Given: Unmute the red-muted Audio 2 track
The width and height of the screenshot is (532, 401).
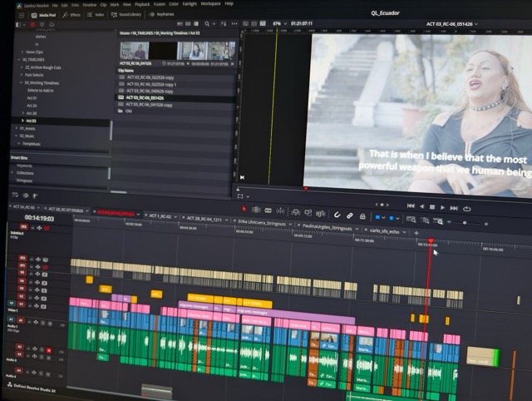Looking at the screenshot, I should point(49,349).
